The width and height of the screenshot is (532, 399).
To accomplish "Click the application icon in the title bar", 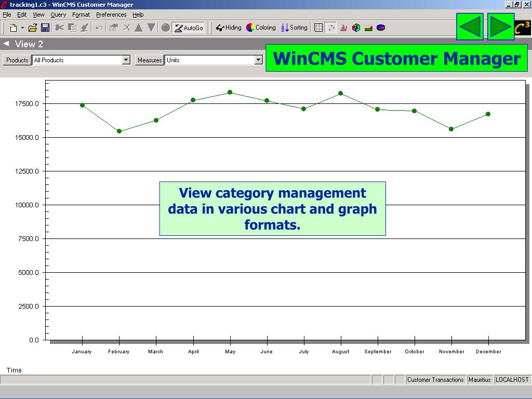I will point(4,4).
